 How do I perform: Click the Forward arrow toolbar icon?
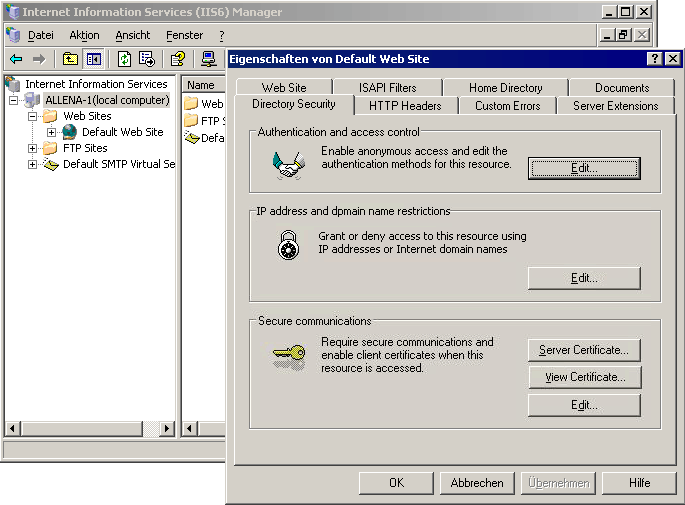point(39,59)
